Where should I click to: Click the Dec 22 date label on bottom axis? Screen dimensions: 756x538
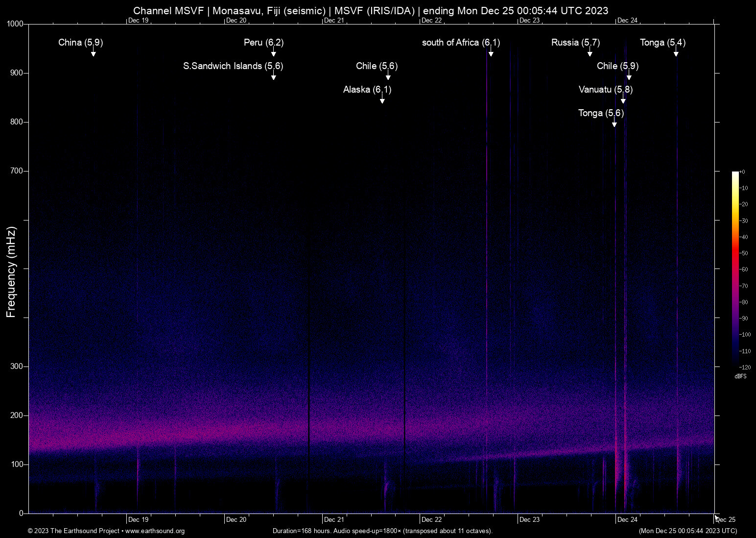click(x=431, y=519)
